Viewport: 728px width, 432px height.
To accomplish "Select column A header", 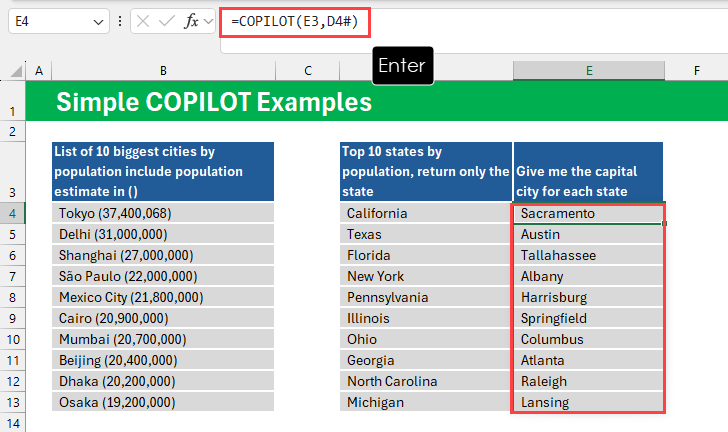I will [39, 71].
